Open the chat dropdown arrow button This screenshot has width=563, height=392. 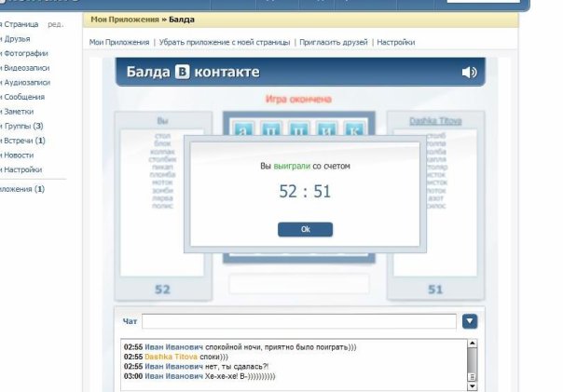(470, 321)
